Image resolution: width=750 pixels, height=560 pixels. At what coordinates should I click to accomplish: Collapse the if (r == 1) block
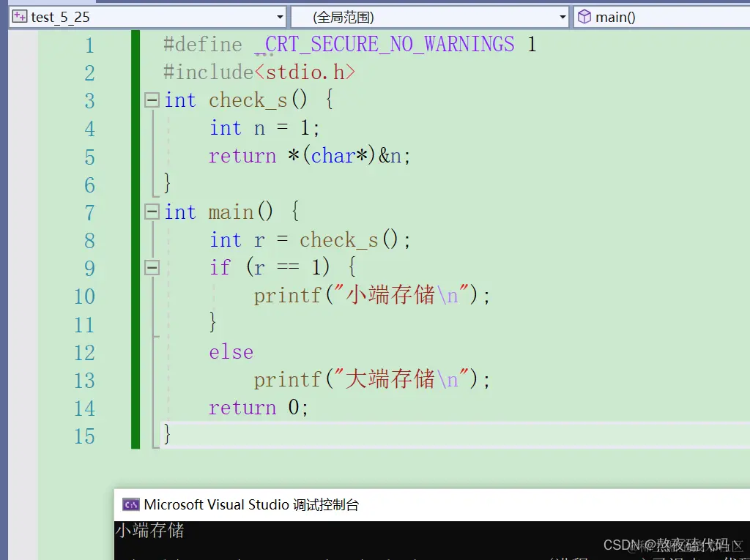[x=152, y=268]
